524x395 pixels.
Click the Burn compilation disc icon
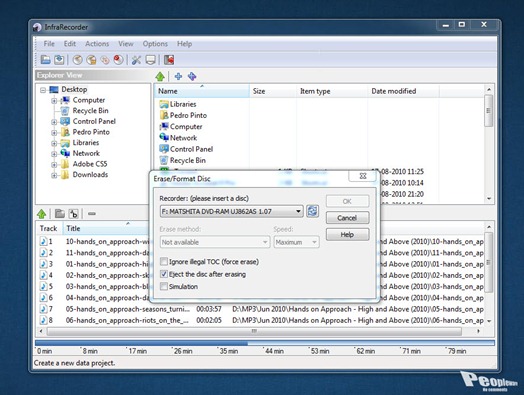pyautogui.click(x=78, y=60)
